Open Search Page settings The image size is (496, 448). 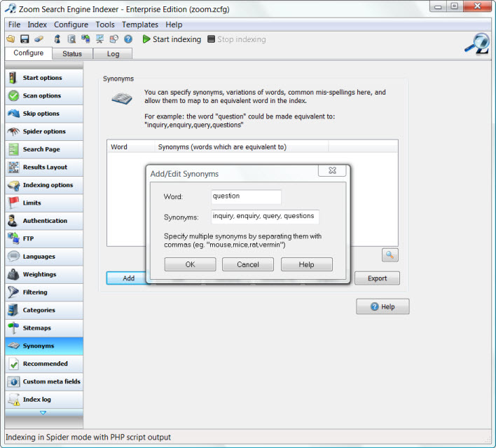pyautogui.click(x=44, y=149)
